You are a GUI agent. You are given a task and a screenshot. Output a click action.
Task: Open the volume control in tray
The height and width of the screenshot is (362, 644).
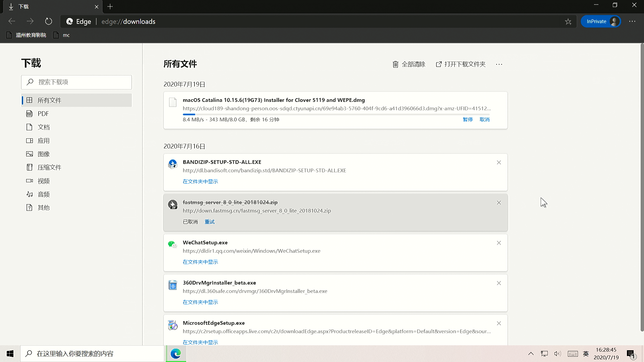click(x=557, y=354)
